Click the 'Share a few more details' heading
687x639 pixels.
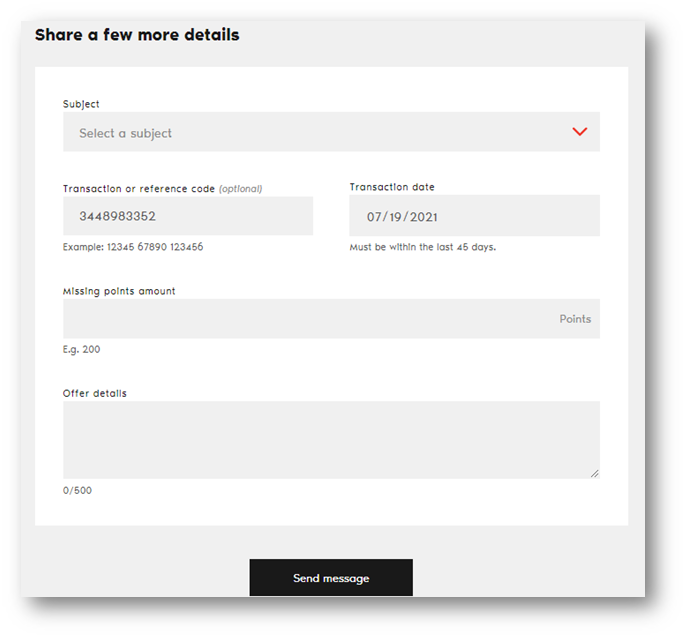click(x=137, y=35)
